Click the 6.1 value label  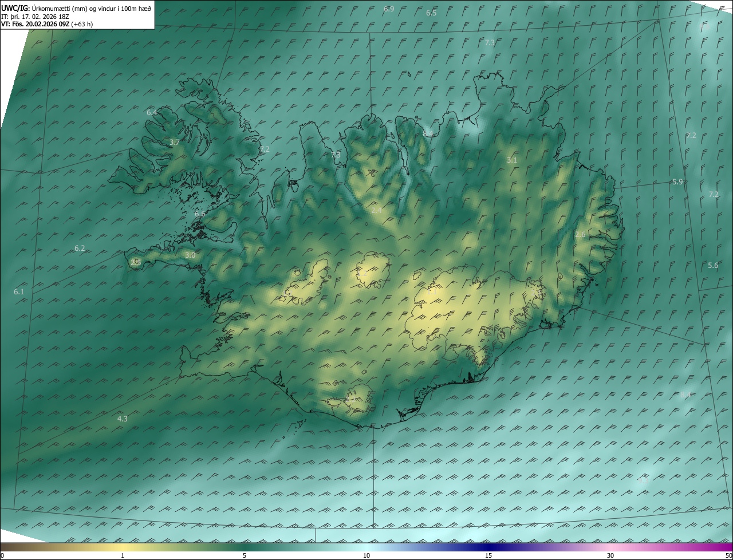(x=19, y=291)
